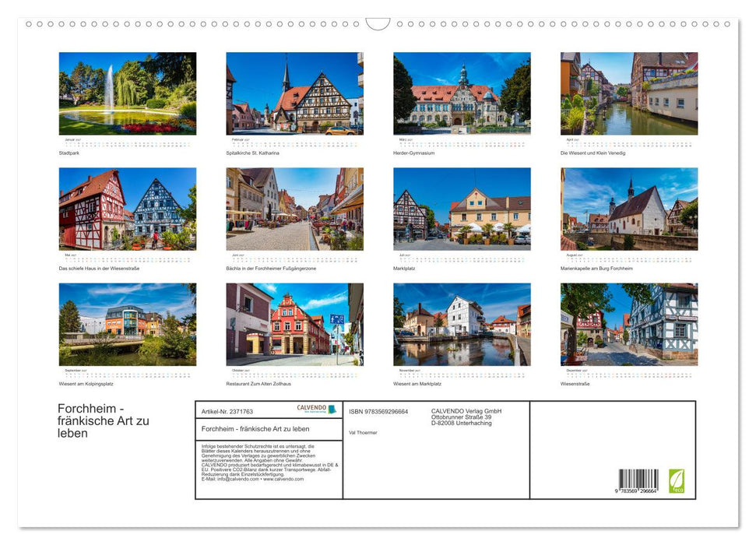Click the large title 'Forchheim - fränkische Art zu leben'

point(104,420)
